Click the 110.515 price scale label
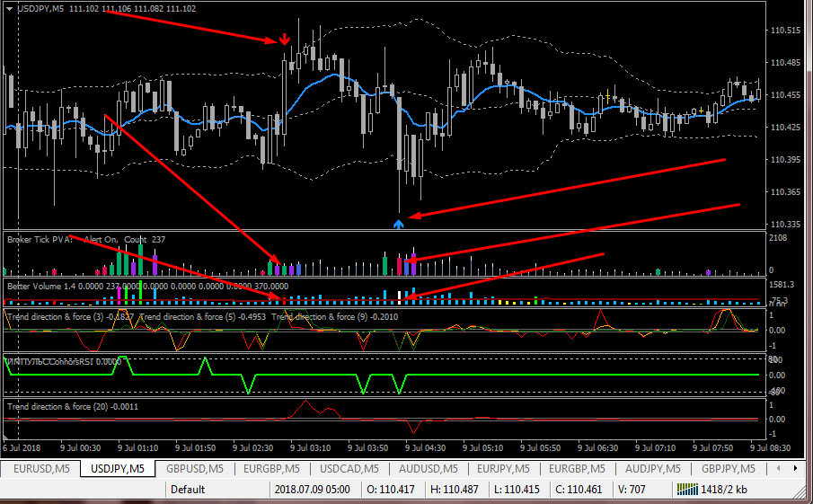The width and height of the screenshot is (813, 504). (x=785, y=31)
